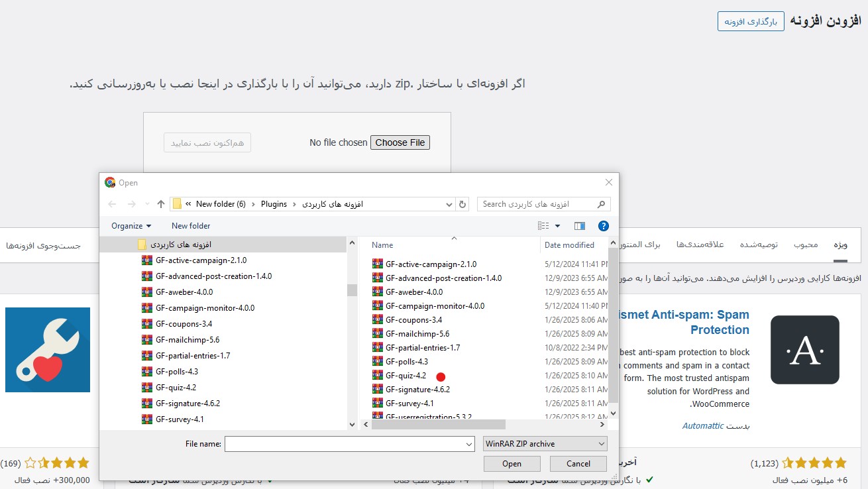The width and height of the screenshot is (868, 489).
Task: Select GF-advanced-post-creation-1.4.0 in file list
Action: (x=443, y=278)
